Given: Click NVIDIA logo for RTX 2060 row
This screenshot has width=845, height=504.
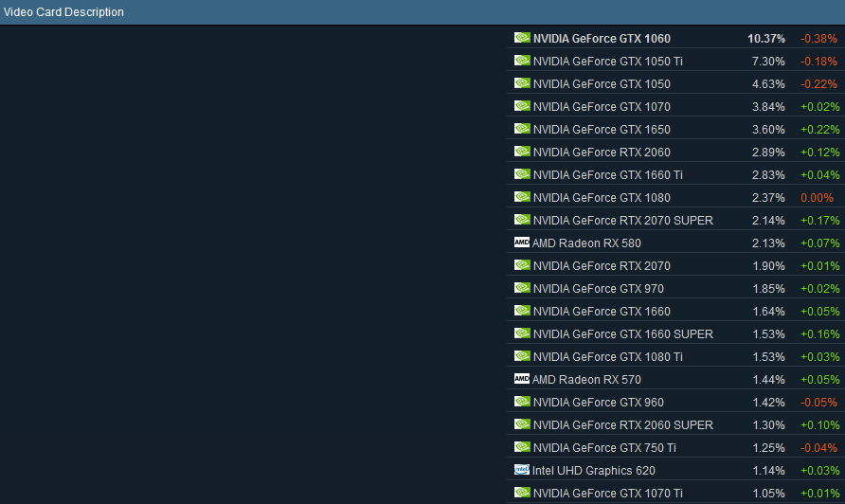Looking at the screenshot, I should [x=522, y=152].
